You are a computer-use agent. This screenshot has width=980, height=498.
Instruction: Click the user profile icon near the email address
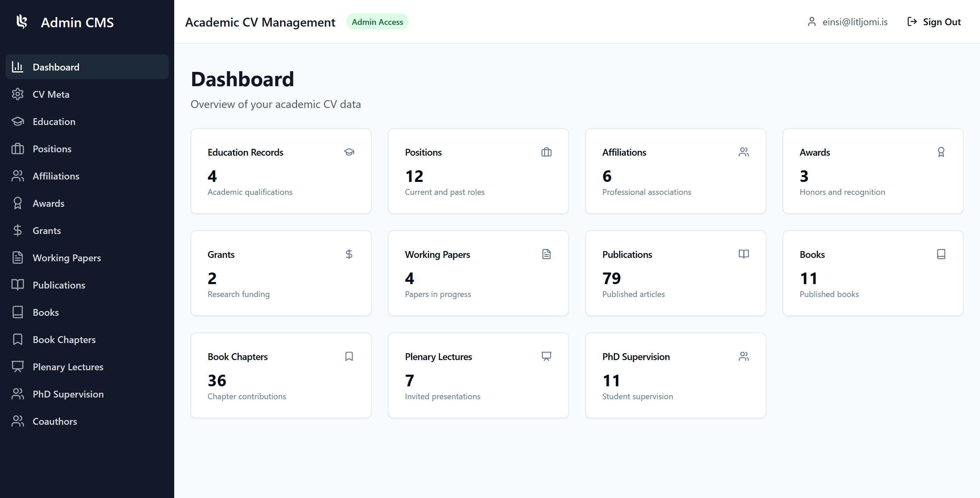(x=812, y=22)
